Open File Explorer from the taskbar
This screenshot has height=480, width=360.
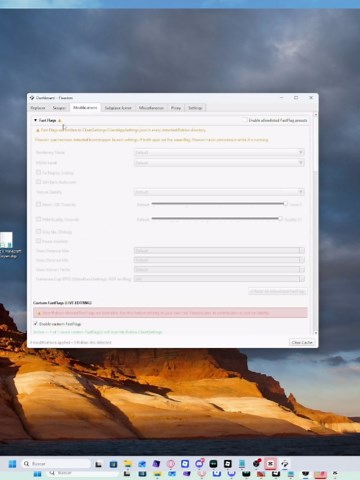coord(128,464)
